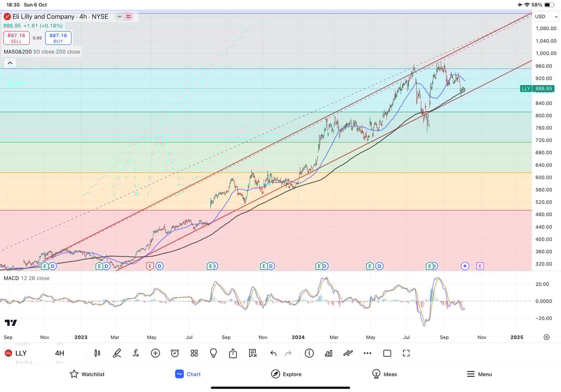Tap the Sep 2024 lightning event marker

click(x=465, y=266)
